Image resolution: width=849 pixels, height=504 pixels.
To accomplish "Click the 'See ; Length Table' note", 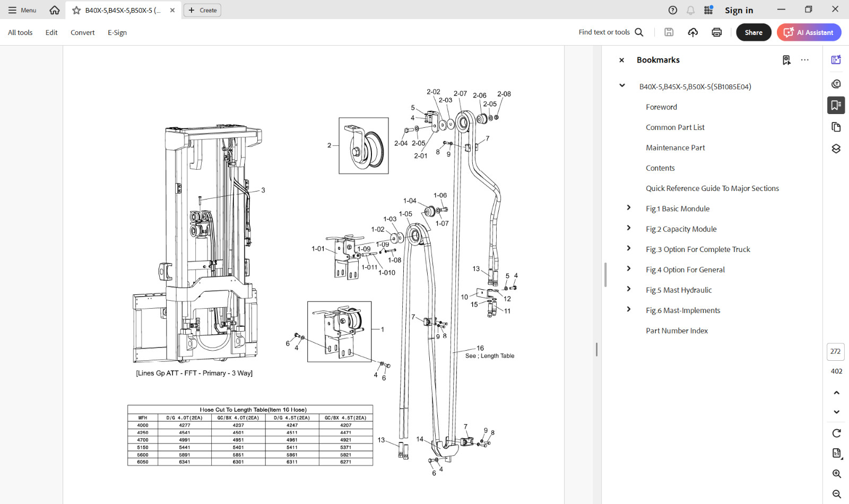I will 490,356.
